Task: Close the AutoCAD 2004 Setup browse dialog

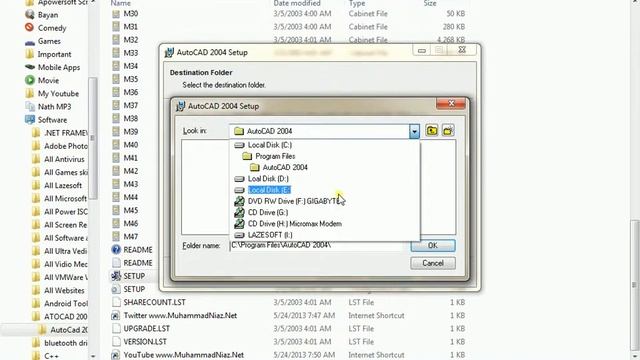Action: (451, 104)
